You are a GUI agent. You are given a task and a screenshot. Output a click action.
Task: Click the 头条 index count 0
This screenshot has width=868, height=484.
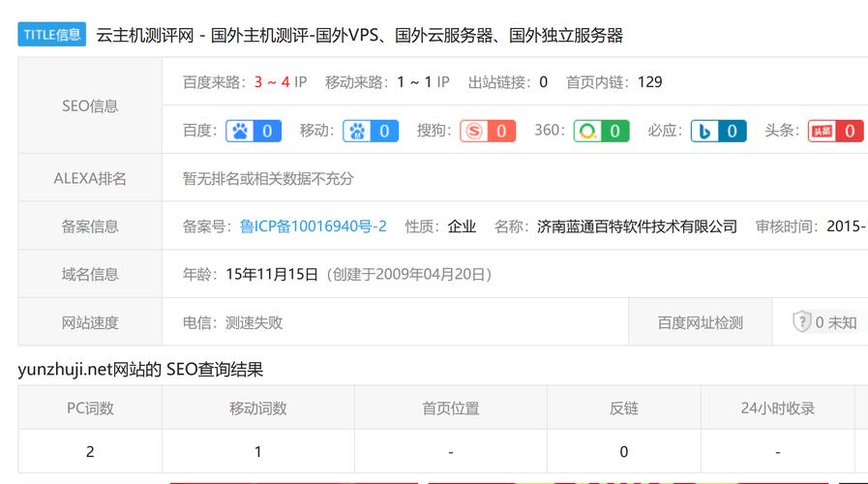(850, 132)
